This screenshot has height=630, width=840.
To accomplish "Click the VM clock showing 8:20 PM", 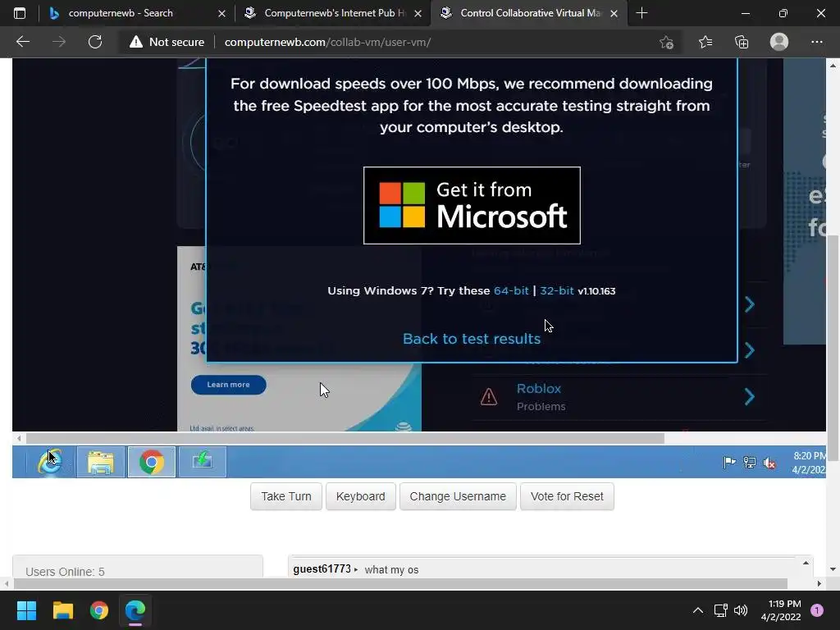I will (809, 463).
